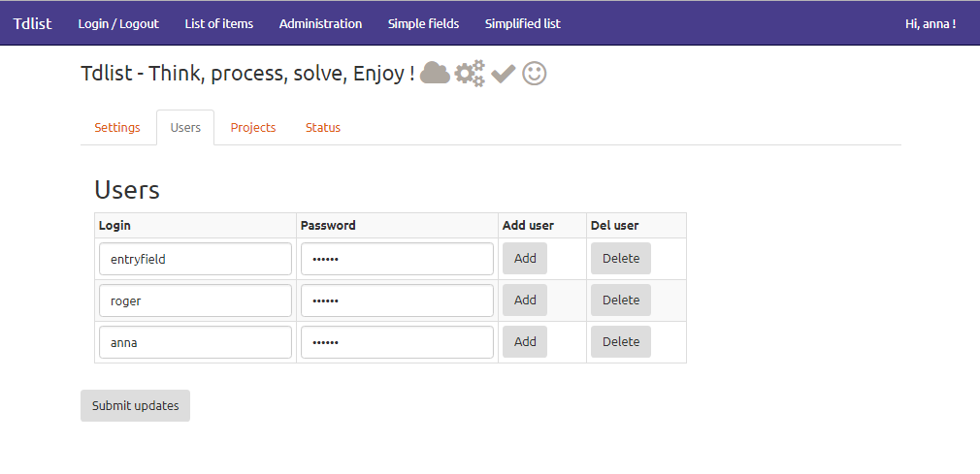Click Add button in entryfield row
This screenshot has width=980, height=474.
pyautogui.click(x=525, y=259)
